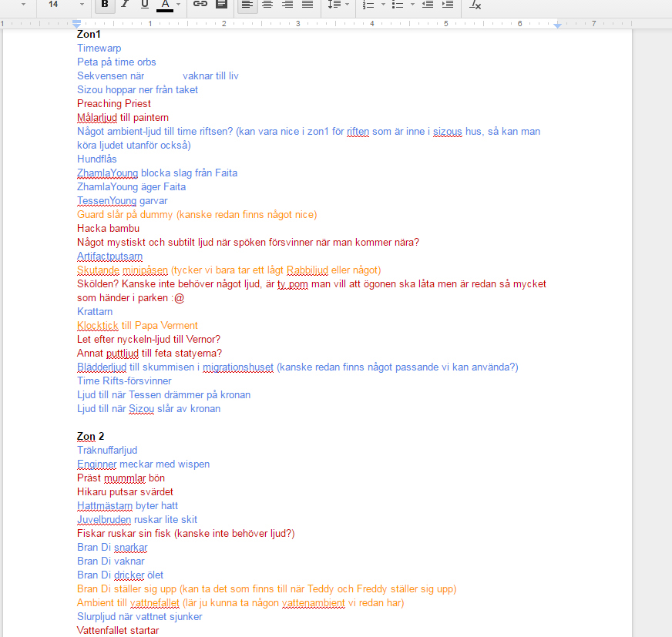Justify text

307,5
